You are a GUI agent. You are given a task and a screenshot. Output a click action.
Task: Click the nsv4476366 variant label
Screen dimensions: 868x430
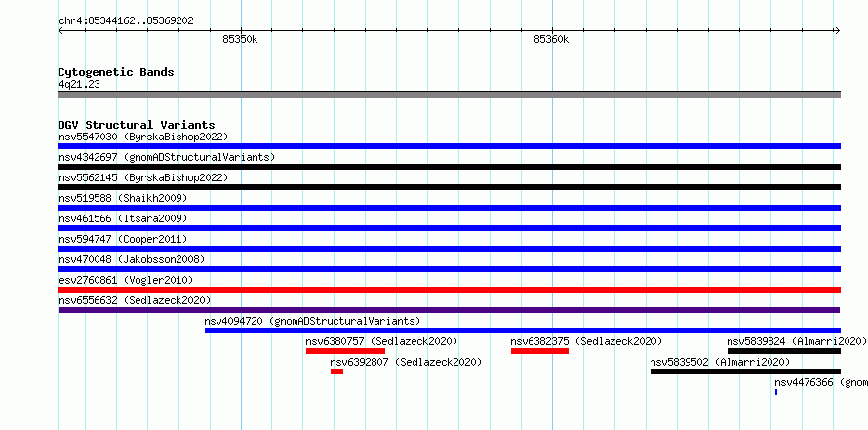tap(821, 382)
